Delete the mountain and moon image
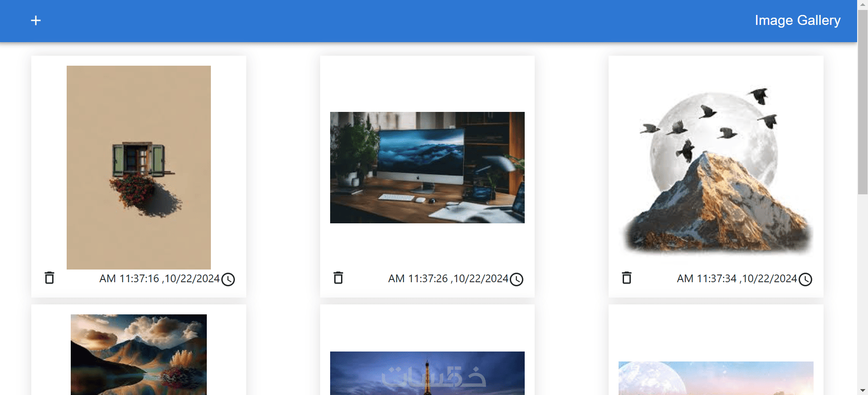The height and width of the screenshot is (395, 868). tap(627, 278)
